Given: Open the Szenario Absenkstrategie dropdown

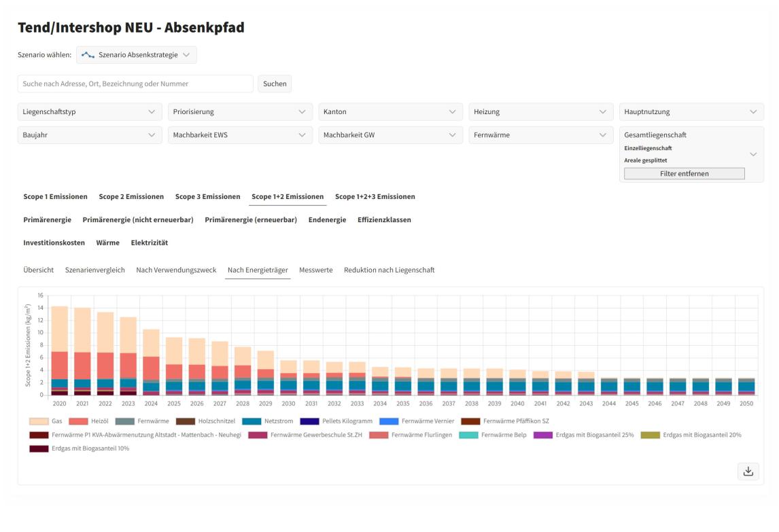Looking at the screenshot, I should [137, 55].
